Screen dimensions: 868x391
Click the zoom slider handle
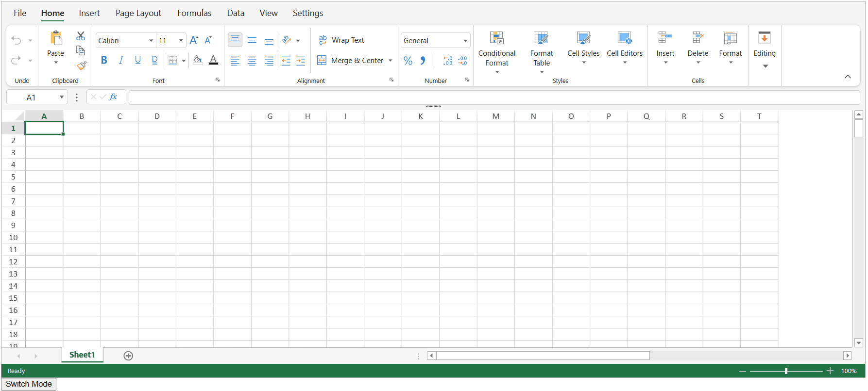pos(786,371)
